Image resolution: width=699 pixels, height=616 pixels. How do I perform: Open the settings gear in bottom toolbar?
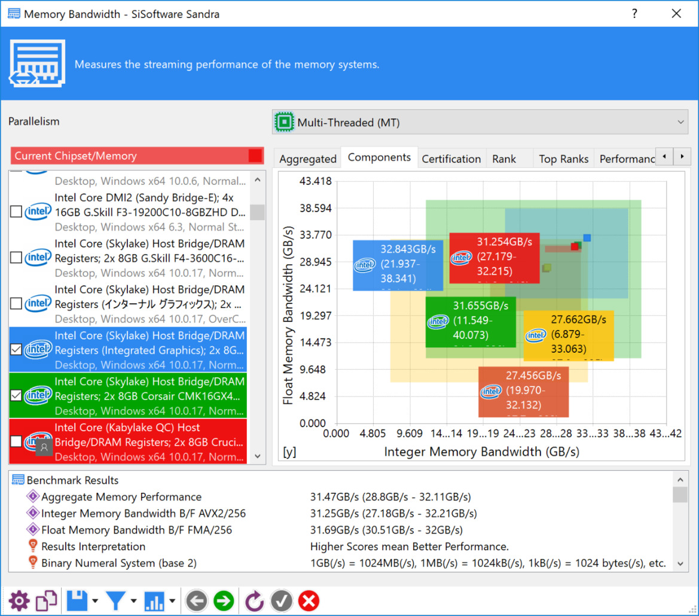click(x=19, y=601)
